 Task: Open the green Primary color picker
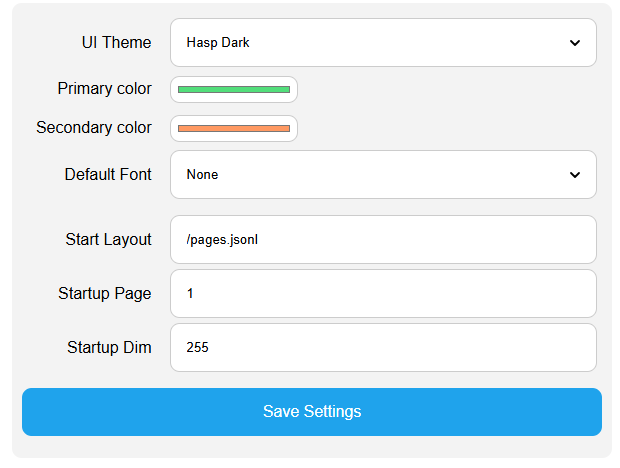tap(234, 89)
